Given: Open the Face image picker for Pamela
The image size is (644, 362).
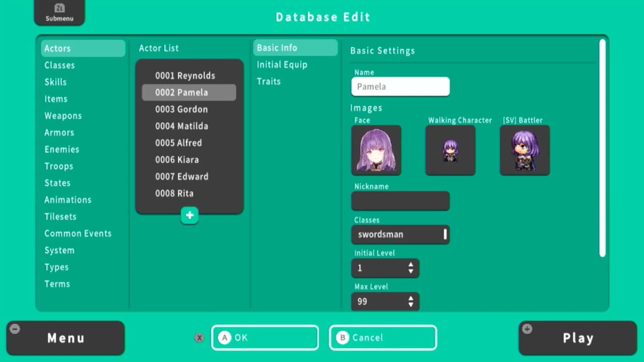Looking at the screenshot, I should 376,150.
